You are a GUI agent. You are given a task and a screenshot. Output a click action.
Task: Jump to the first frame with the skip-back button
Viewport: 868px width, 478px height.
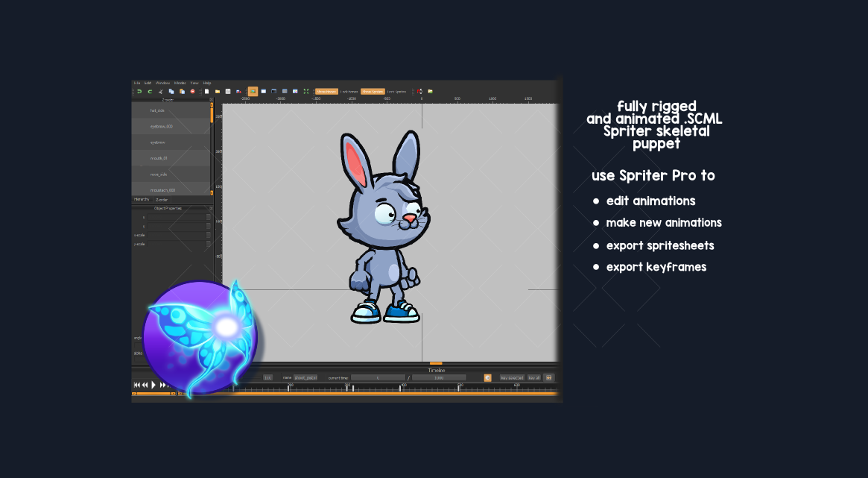[137, 385]
